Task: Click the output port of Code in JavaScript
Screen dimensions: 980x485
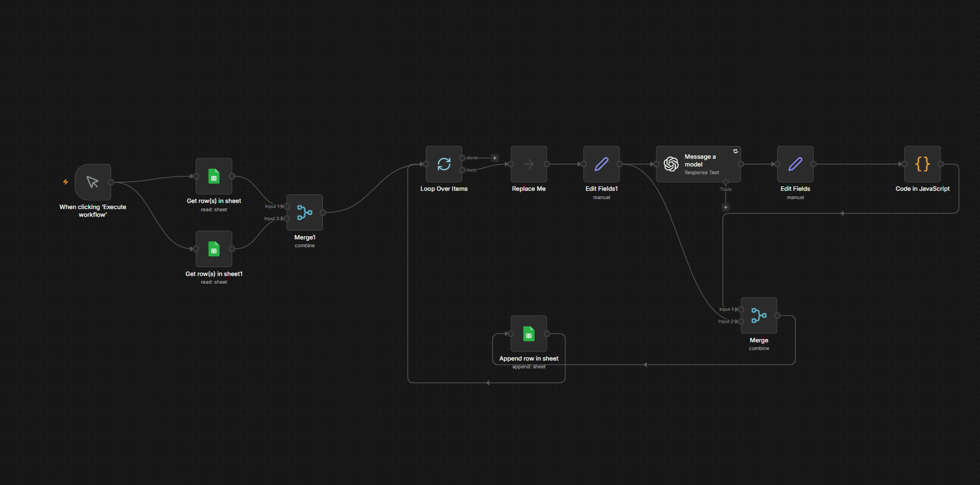Action: click(941, 164)
